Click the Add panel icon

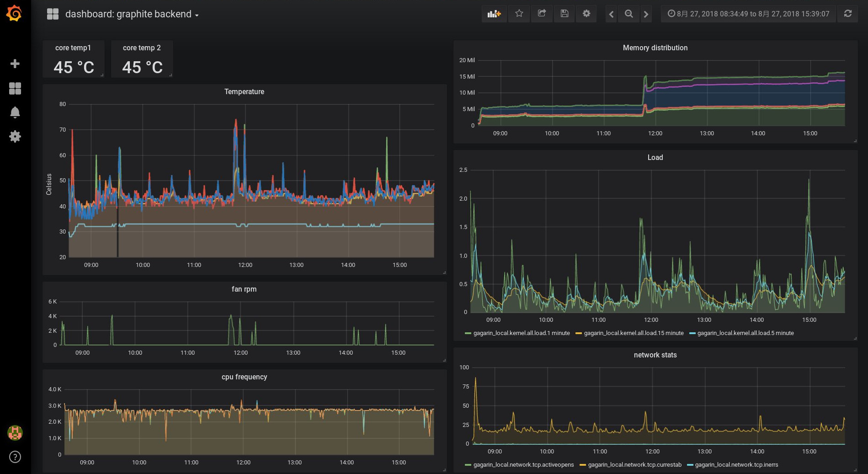[494, 14]
